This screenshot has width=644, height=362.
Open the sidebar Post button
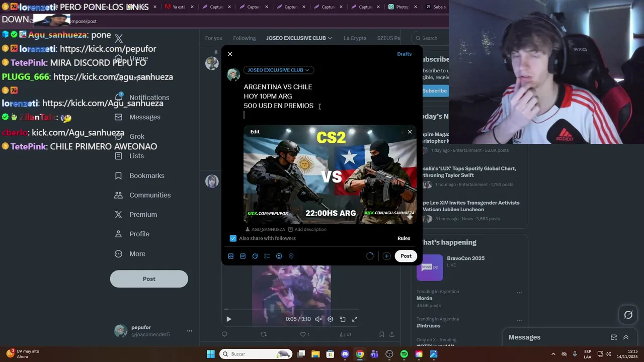tap(149, 279)
